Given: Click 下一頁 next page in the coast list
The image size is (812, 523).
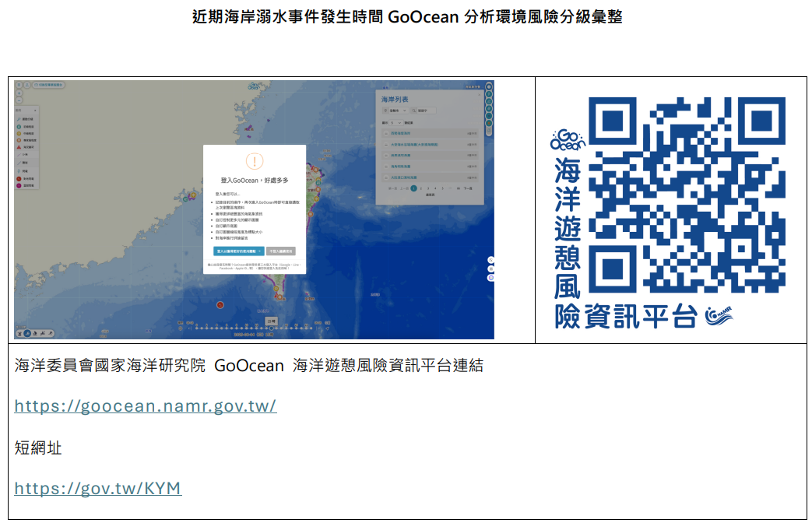Looking at the screenshot, I should point(468,188).
